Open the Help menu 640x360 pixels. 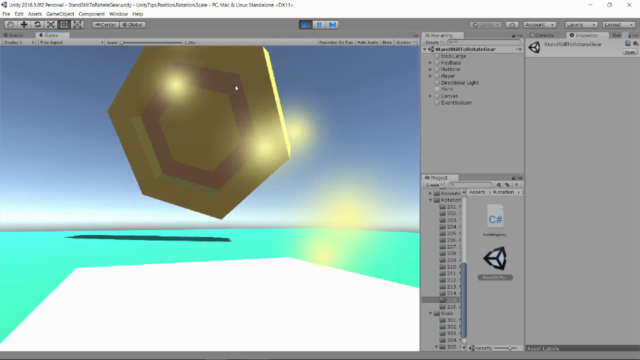(138, 14)
